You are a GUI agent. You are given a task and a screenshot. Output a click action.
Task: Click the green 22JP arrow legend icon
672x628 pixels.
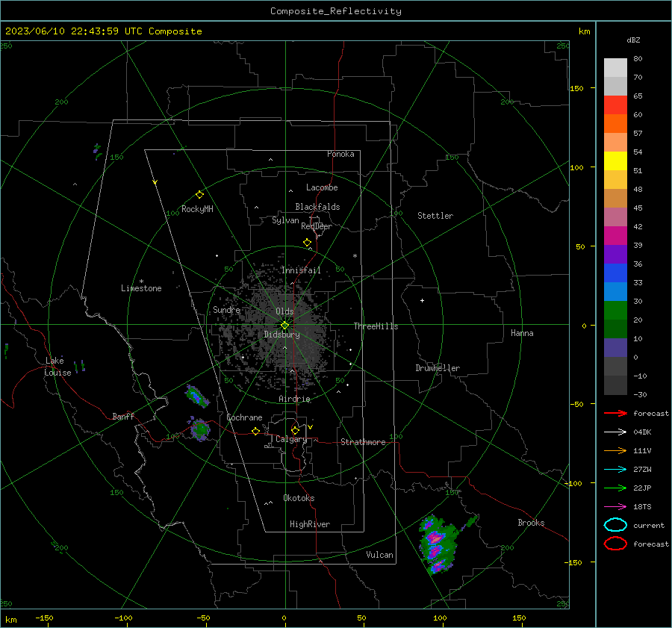click(615, 488)
